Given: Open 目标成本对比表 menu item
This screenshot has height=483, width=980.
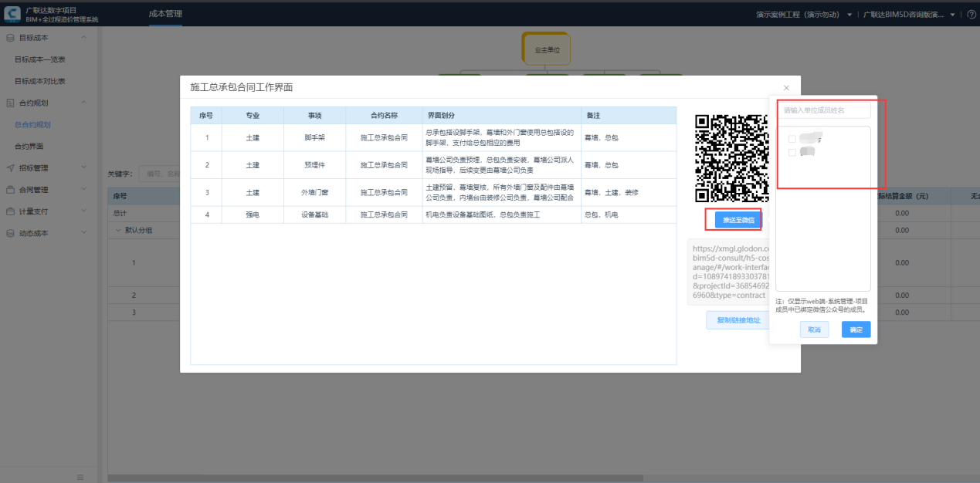Looking at the screenshot, I should pos(40,81).
